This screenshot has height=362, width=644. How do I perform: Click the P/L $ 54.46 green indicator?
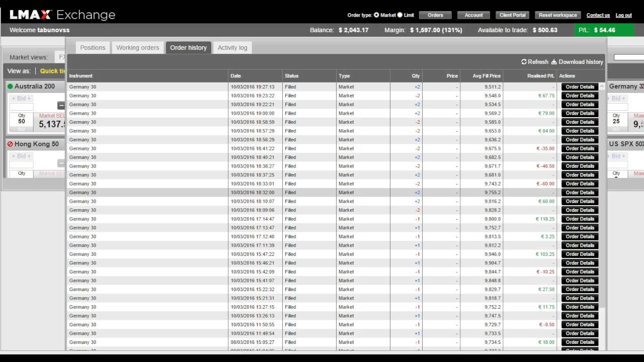pos(604,30)
